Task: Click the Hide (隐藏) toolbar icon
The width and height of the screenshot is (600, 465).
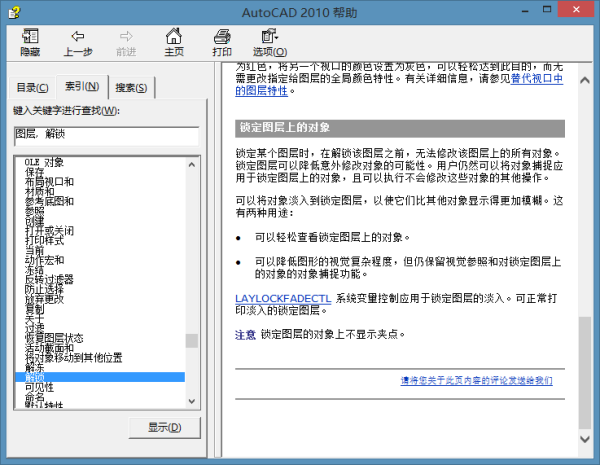Action: 30,36
